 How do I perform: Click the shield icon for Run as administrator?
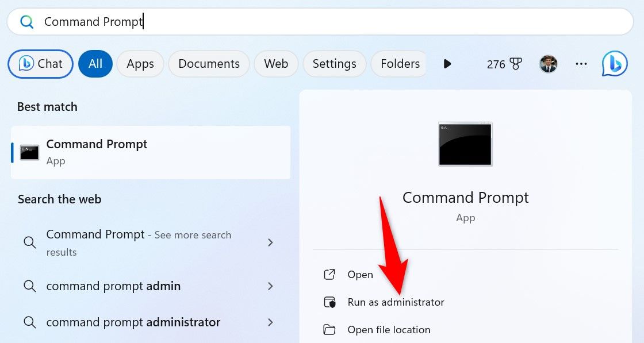[x=329, y=302]
